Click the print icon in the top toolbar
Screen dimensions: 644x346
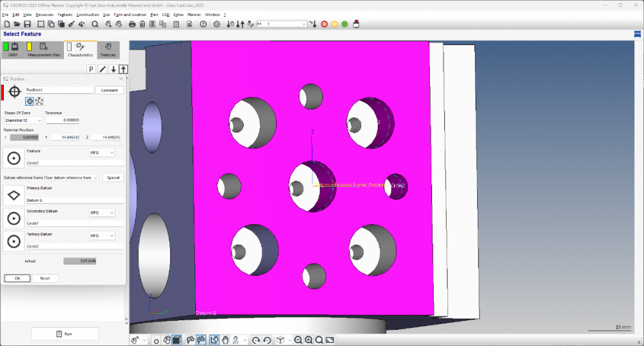[132, 24]
